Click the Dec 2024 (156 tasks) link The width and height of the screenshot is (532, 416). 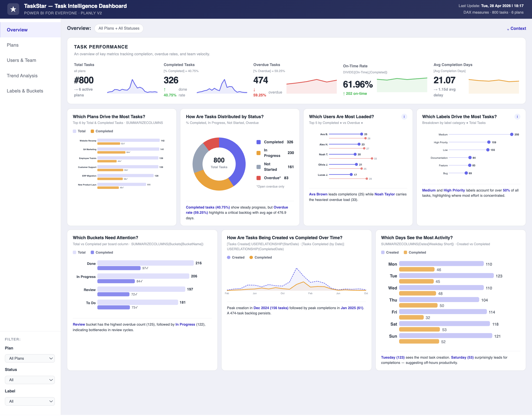point(271,308)
